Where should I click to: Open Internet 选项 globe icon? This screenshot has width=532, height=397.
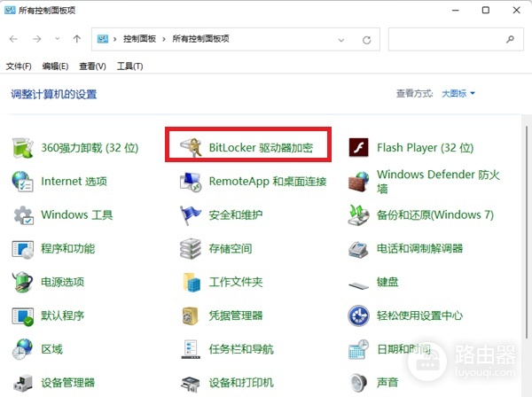click(22, 182)
